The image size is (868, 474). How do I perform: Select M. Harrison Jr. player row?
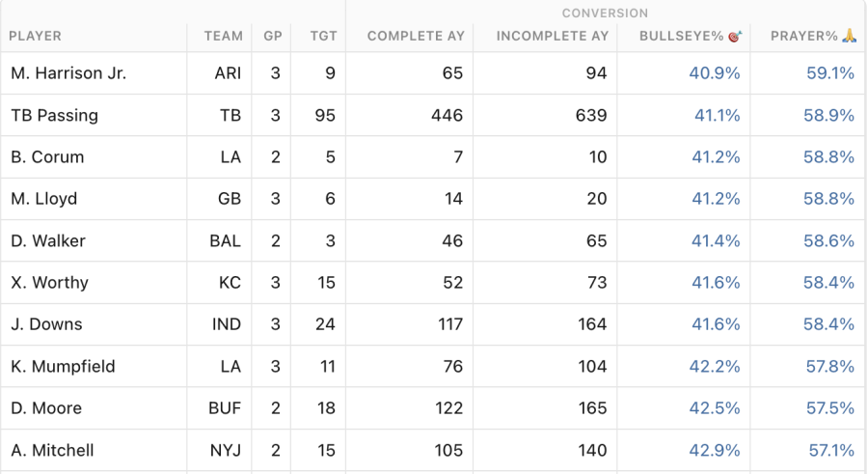433,73
